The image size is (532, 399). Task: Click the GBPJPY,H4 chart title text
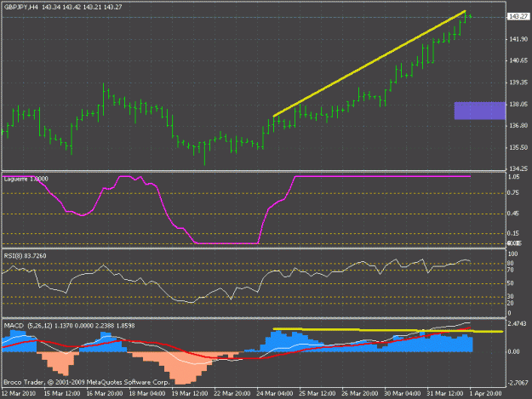tap(20, 7)
